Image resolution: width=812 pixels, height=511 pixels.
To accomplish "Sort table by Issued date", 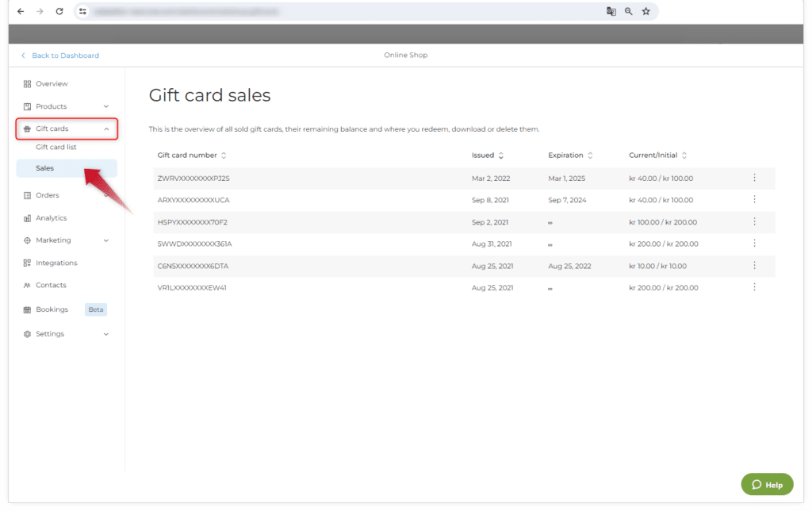I will [488, 156].
